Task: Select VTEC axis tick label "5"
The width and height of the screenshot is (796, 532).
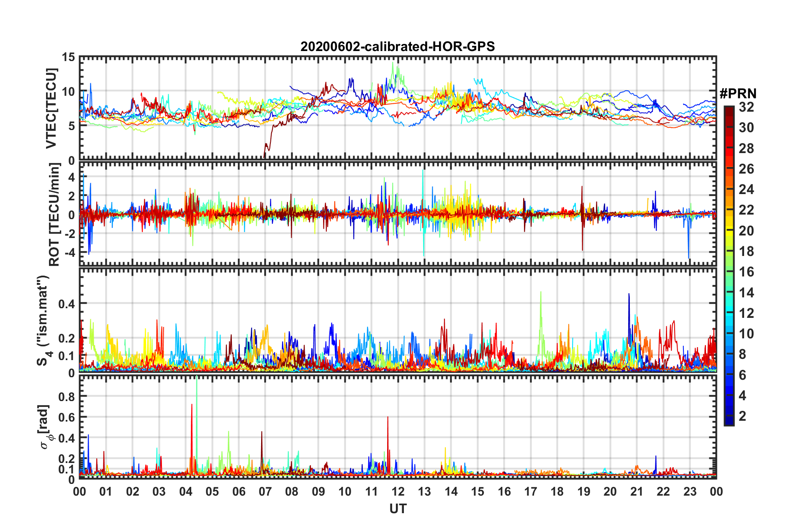Action: [72, 126]
